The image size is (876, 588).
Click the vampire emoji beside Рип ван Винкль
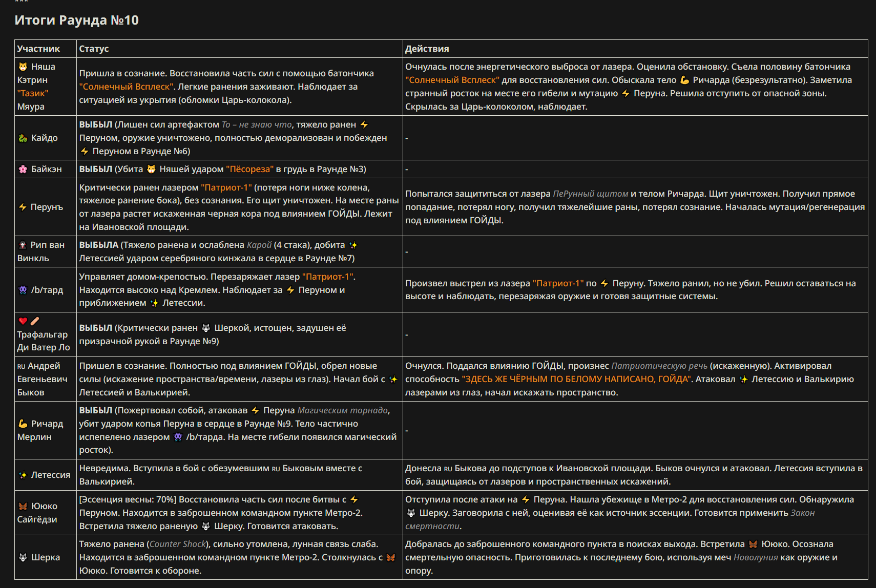click(x=23, y=245)
